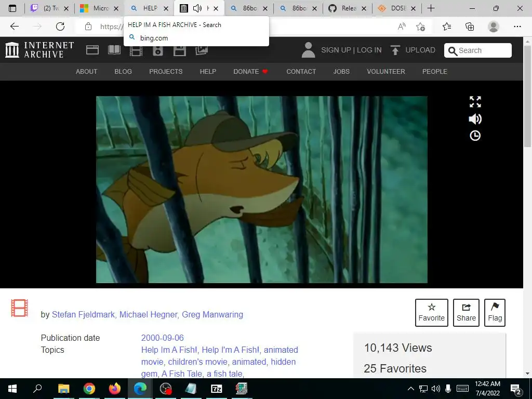Open creator link Stefan Fjeldmark

tap(83, 314)
